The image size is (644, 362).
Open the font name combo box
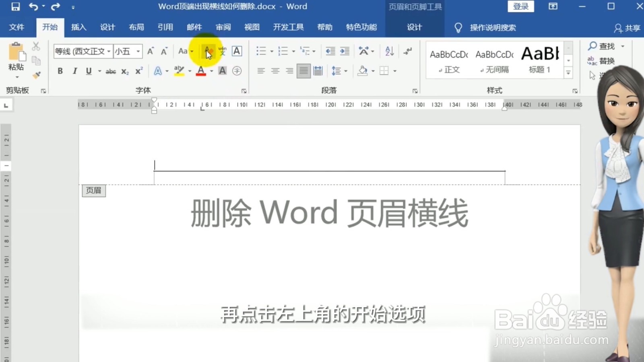[x=83, y=51]
